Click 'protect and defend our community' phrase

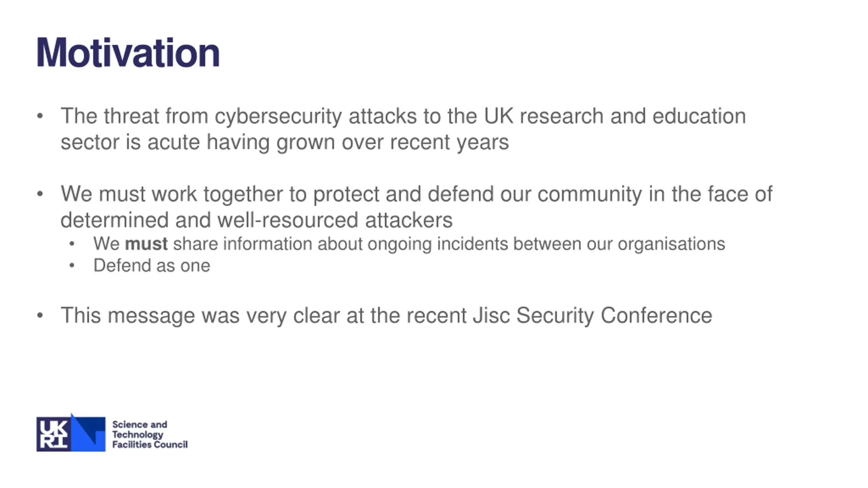477,195
